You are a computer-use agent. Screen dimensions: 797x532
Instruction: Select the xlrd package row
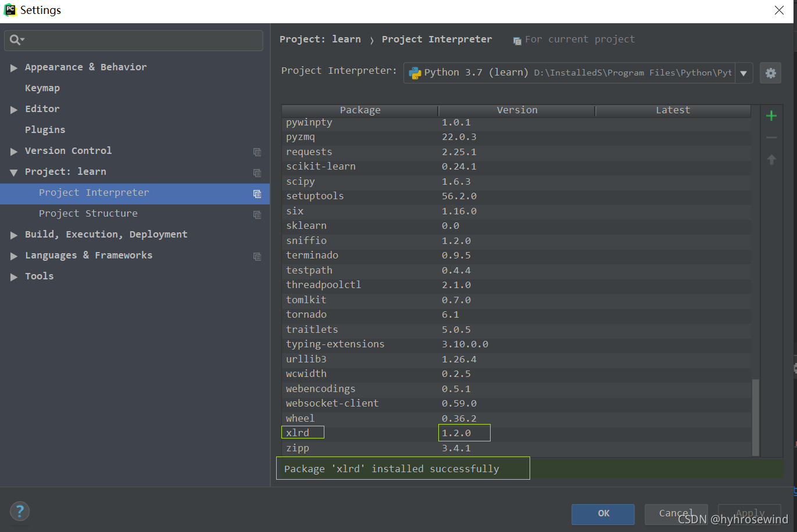click(x=516, y=433)
